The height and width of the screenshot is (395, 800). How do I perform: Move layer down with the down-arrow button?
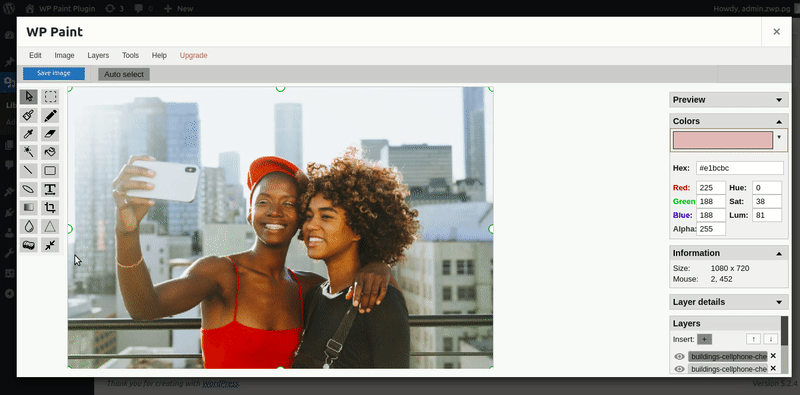click(770, 339)
